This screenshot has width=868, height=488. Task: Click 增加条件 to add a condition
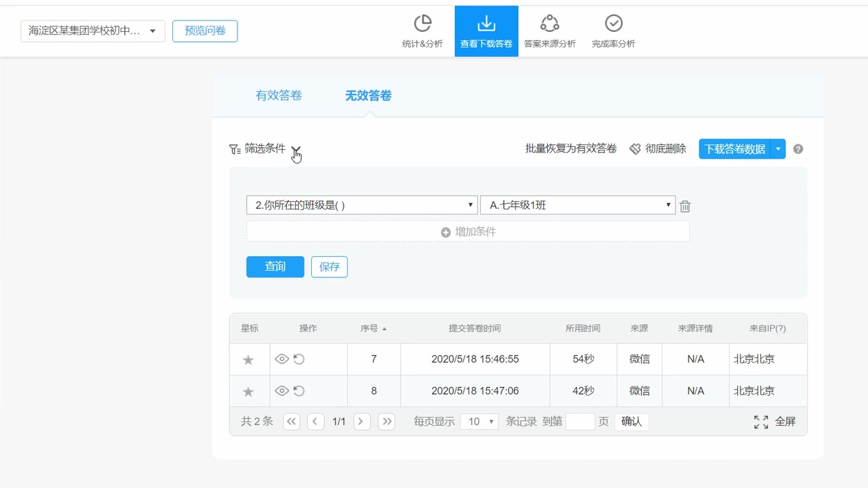click(468, 231)
